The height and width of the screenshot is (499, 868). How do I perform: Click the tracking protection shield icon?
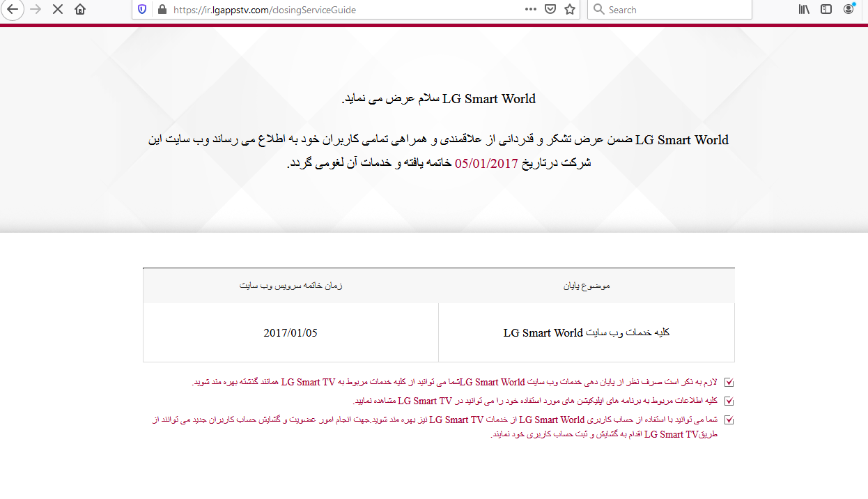[141, 9]
